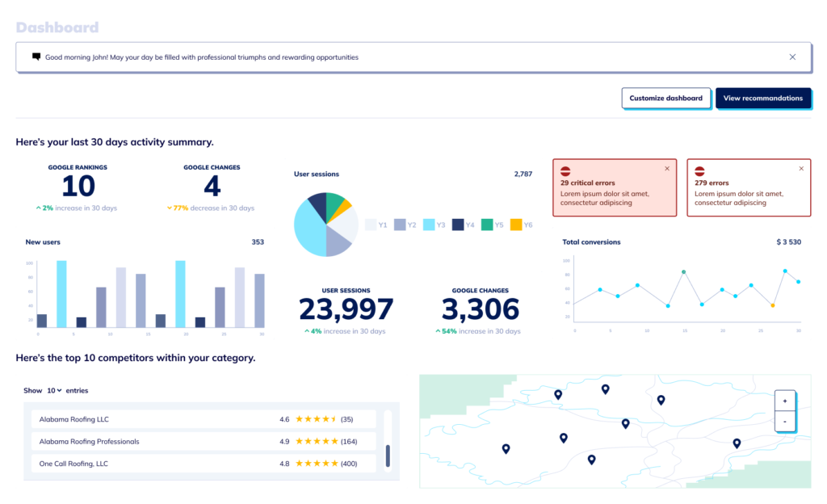Image resolution: width=827 pixels, height=504 pixels.
Task: Open Alabama Roofing LLC row
Action: (x=204, y=419)
